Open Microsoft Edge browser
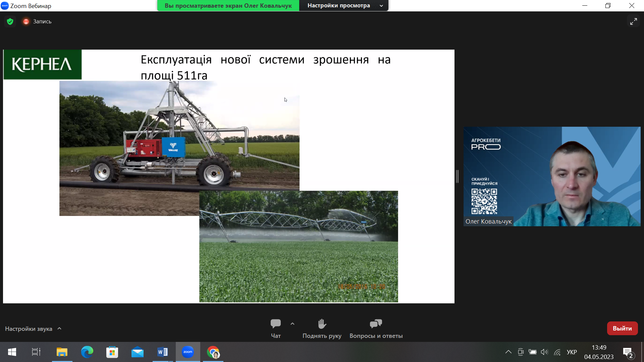 87,352
